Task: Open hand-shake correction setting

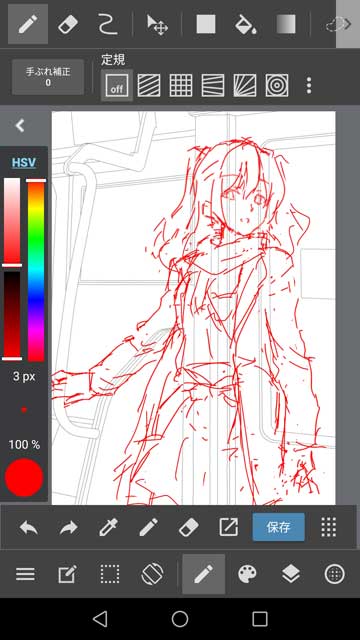Action: (48, 77)
